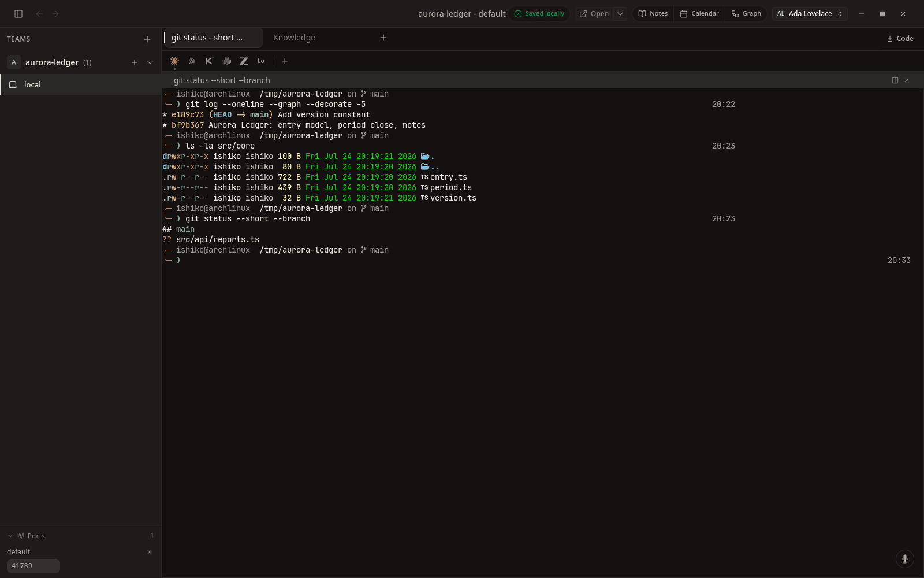This screenshot has height=578, width=924.
Task: Go back with the left arrow
Action: [39, 14]
